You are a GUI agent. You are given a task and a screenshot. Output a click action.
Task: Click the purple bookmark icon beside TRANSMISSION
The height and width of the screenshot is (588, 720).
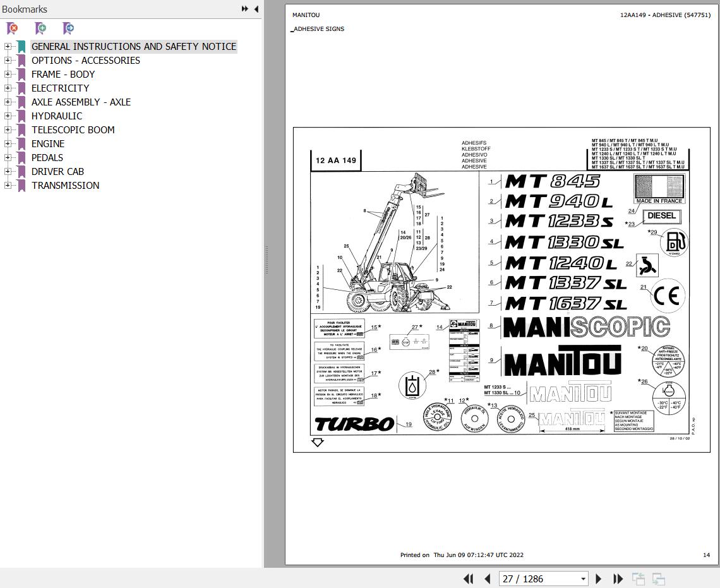(21, 186)
